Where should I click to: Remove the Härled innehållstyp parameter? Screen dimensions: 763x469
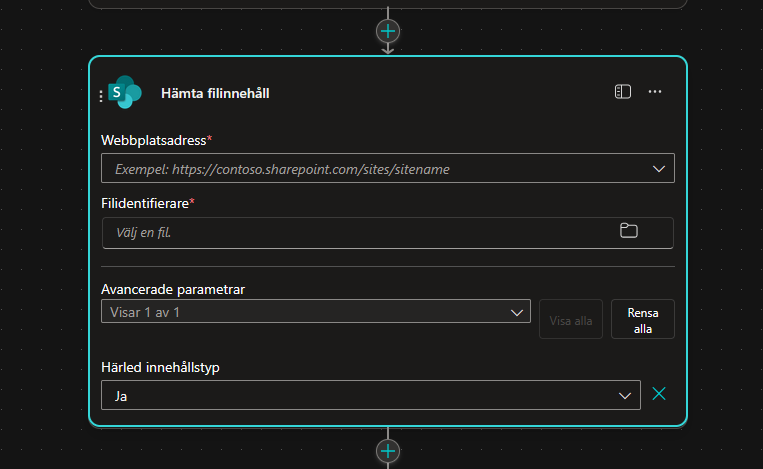click(x=659, y=394)
